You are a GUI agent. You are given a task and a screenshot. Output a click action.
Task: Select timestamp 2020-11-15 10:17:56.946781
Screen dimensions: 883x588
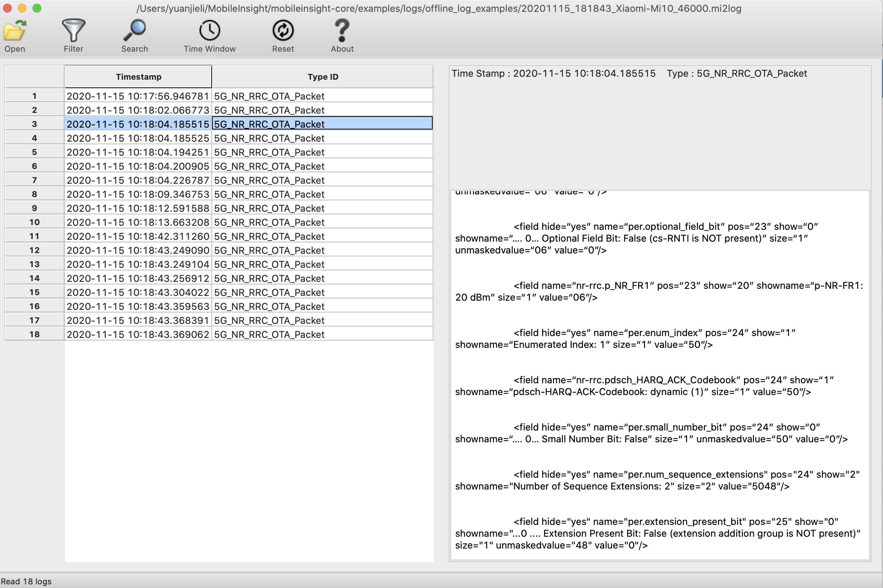pos(138,96)
